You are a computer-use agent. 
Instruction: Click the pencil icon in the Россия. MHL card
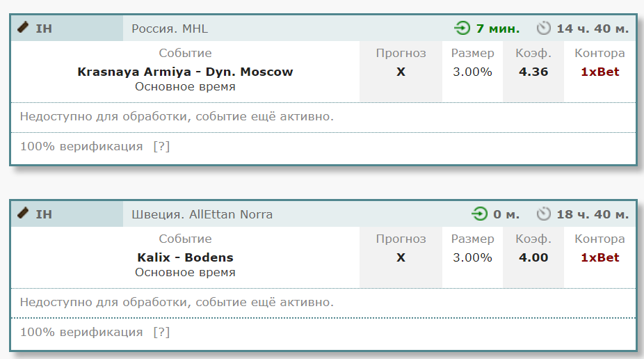coord(23,28)
